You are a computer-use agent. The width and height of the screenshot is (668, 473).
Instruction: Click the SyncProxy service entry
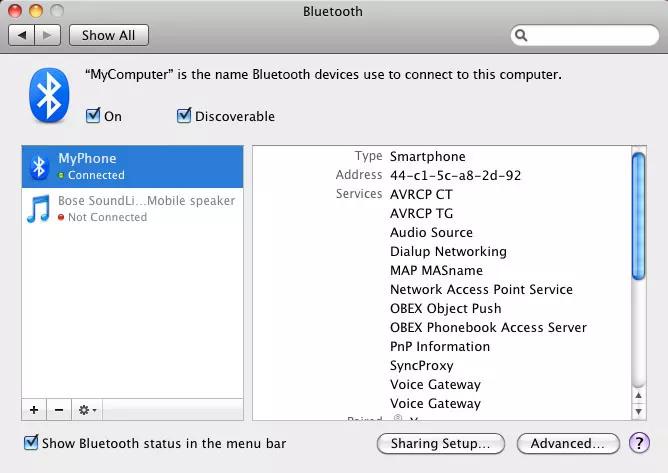point(422,366)
